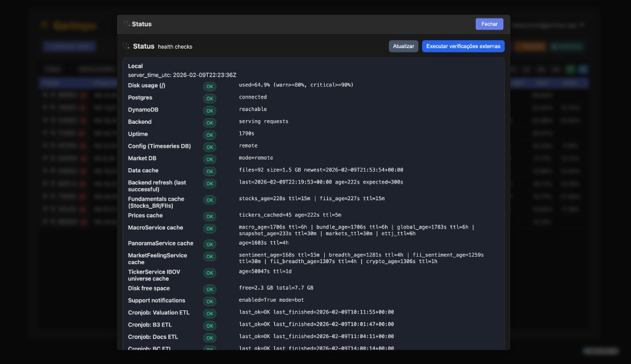This screenshot has height=364, width=631.
Task: Click the OK badge for DynamoDB
Action: 210,111
